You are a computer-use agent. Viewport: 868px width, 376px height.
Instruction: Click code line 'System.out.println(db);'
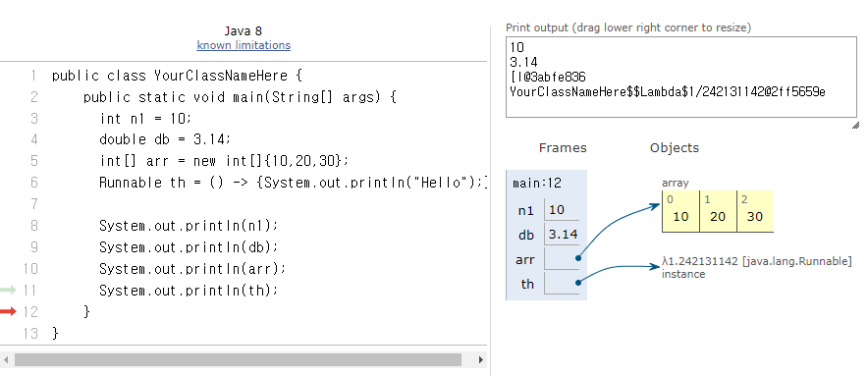click(x=189, y=247)
